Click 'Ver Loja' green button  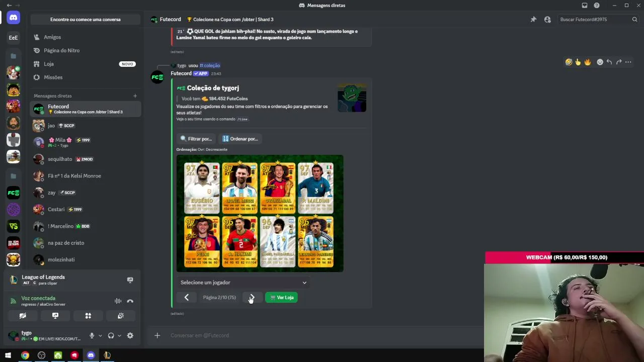(x=281, y=298)
